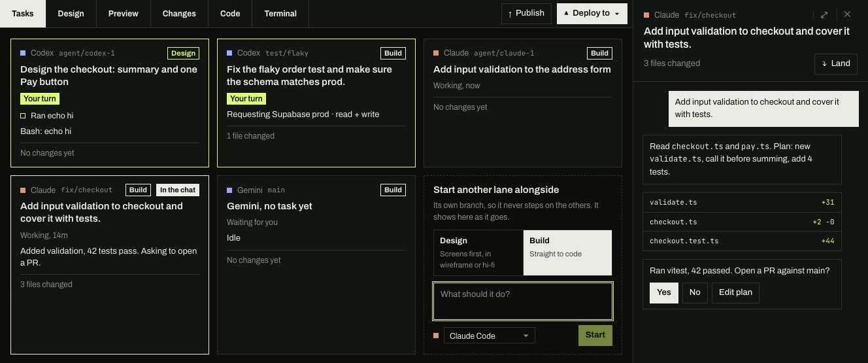This screenshot has height=363, width=868.
Task: Click the Claude icon on fix/checkout card
Action: click(x=23, y=190)
